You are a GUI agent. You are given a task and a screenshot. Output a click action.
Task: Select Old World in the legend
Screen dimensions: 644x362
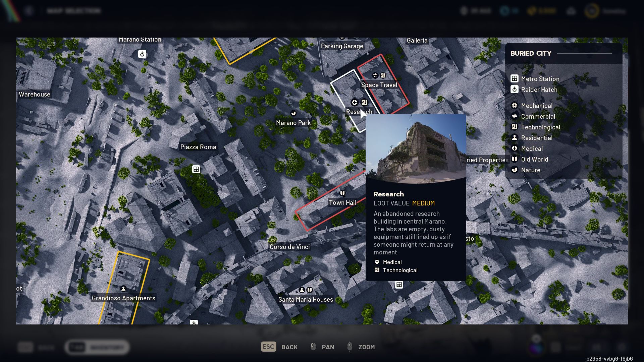[534, 159]
